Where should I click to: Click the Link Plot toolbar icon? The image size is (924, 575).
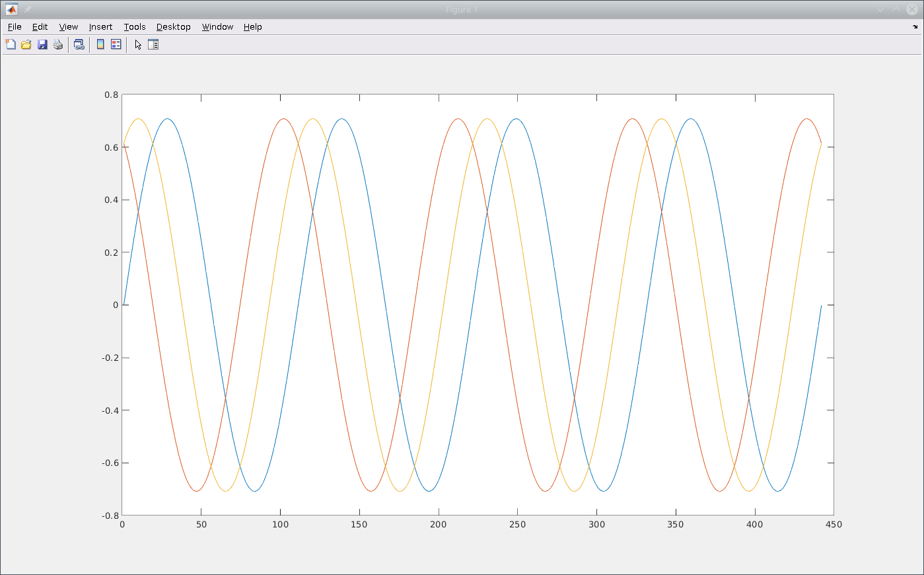click(79, 44)
